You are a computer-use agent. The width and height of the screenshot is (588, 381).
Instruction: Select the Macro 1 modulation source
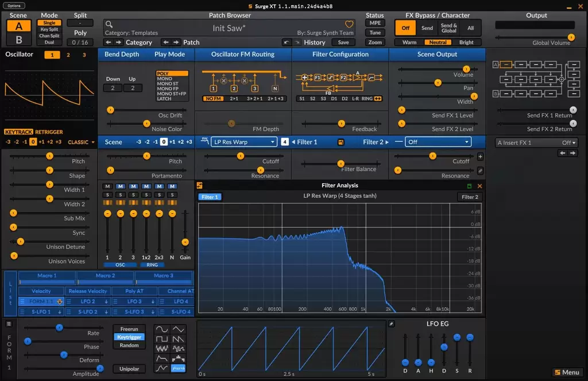(x=47, y=278)
